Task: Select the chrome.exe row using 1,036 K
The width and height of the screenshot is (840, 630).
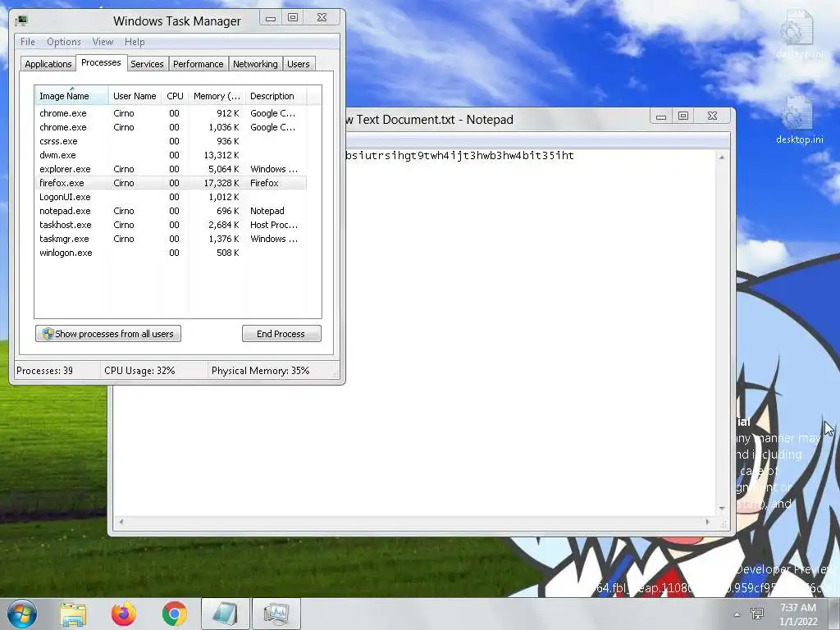Action: pos(171,127)
